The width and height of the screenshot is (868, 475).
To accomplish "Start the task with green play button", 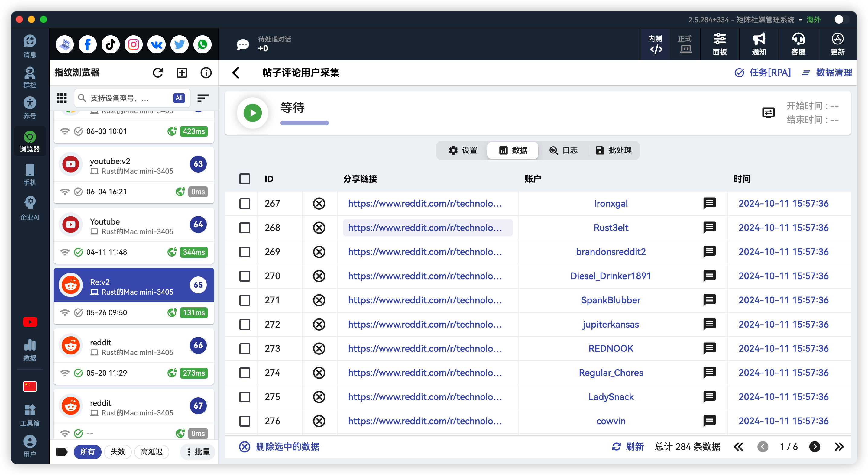I will click(252, 113).
